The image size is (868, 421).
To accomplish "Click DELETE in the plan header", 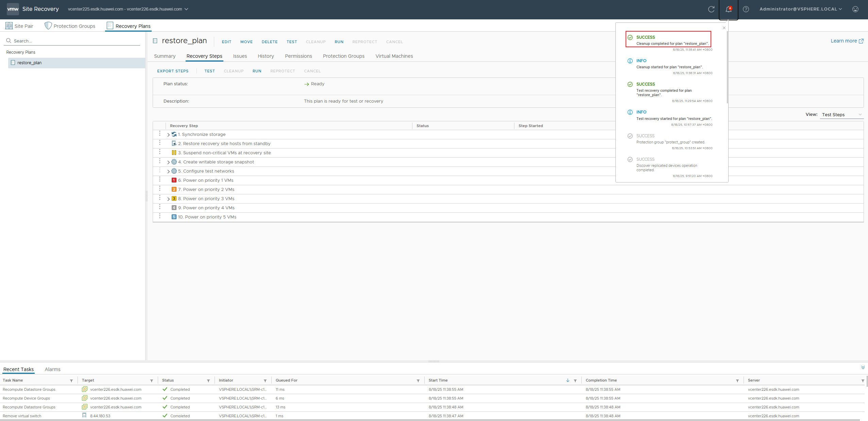I will coord(270,42).
